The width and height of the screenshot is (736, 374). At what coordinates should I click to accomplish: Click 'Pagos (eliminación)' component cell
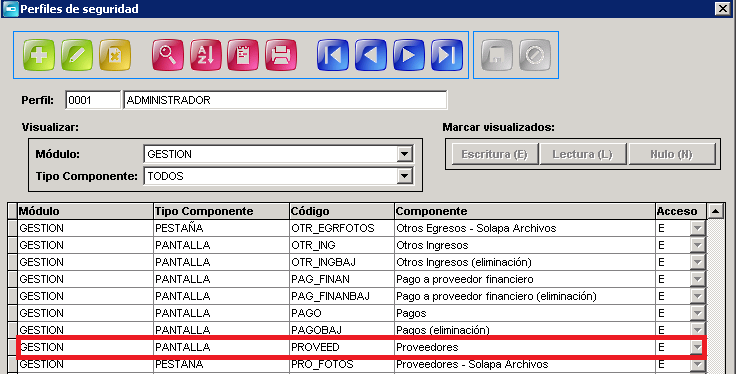pos(525,330)
